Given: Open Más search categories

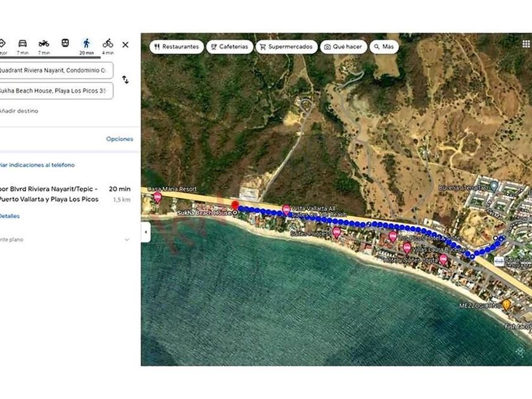Looking at the screenshot, I should point(384,47).
